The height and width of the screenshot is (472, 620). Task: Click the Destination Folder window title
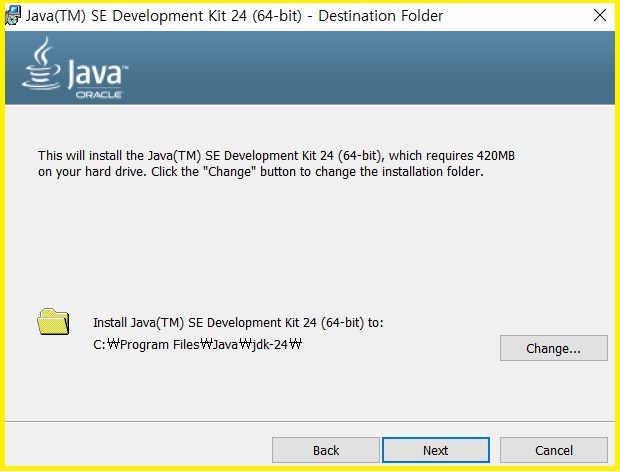(x=234, y=16)
